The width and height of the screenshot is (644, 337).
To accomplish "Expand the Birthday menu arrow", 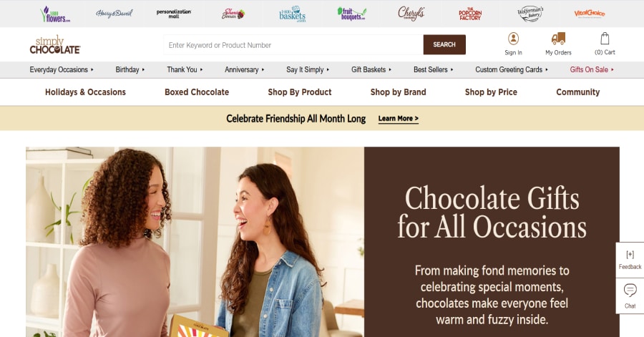I will [143, 70].
